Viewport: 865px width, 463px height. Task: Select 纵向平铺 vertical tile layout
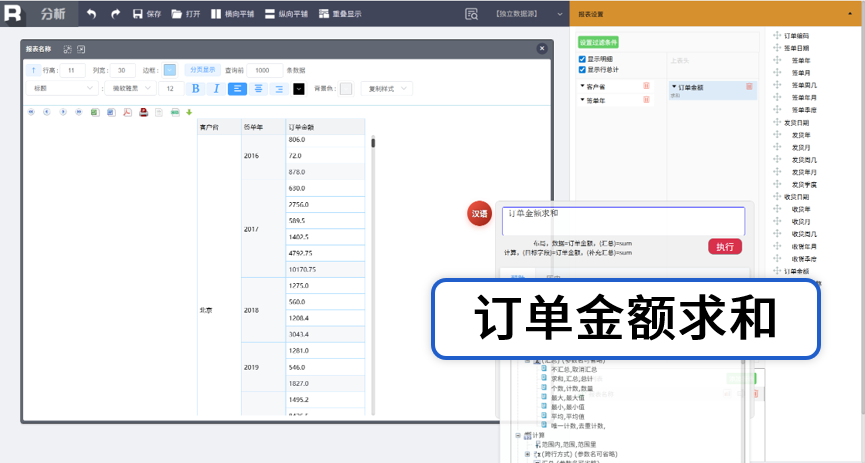tap(283, 14)
